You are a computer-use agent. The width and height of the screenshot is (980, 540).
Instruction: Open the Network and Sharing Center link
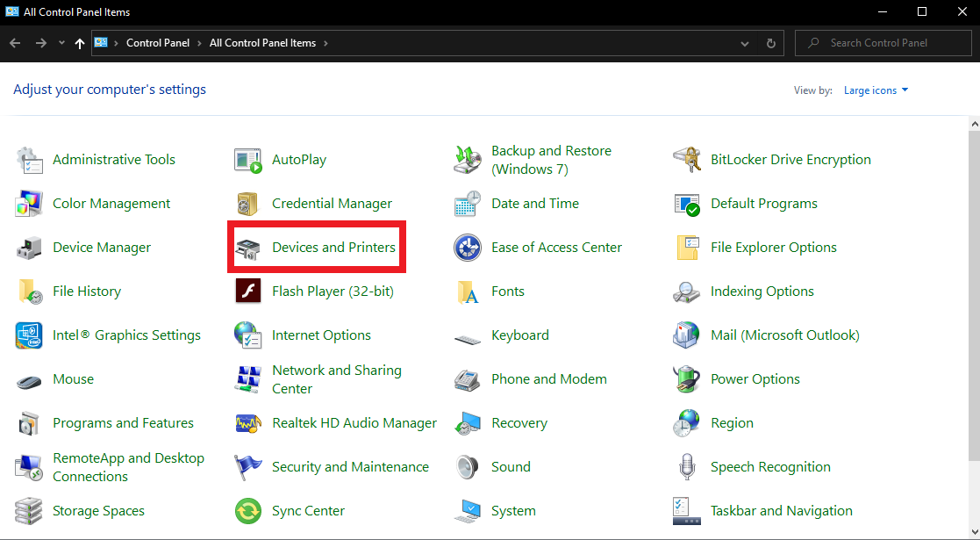tap(336, 379)
